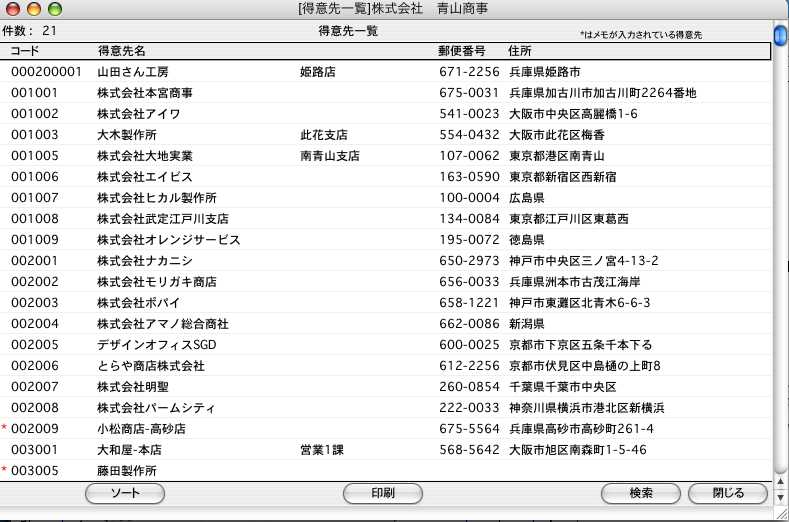
Task: Close the list with 閉じる button
Action: point(728,493)
